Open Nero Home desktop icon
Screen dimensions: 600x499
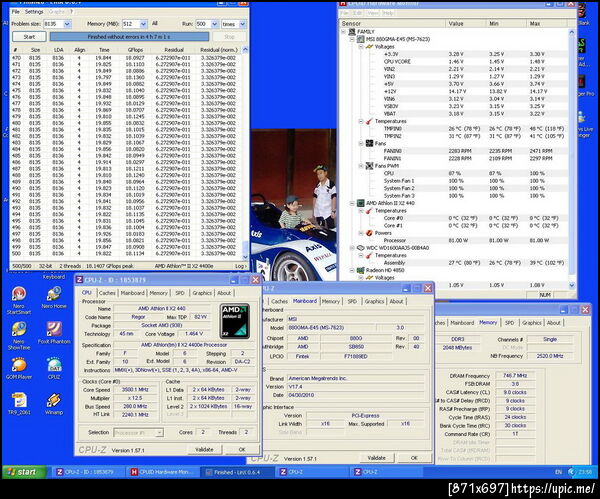point(54,294)
